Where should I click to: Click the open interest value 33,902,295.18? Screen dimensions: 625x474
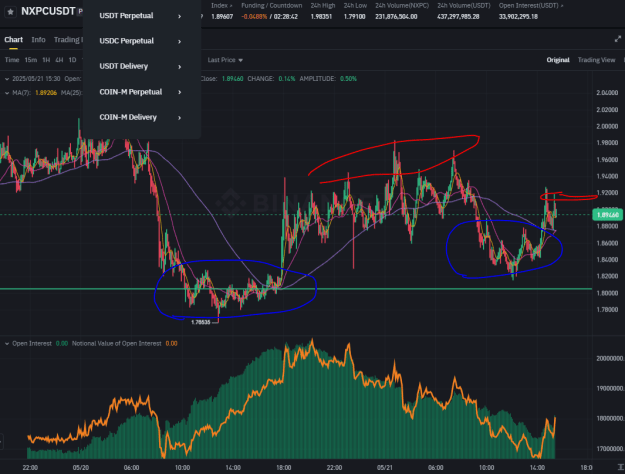pos(518,17)
